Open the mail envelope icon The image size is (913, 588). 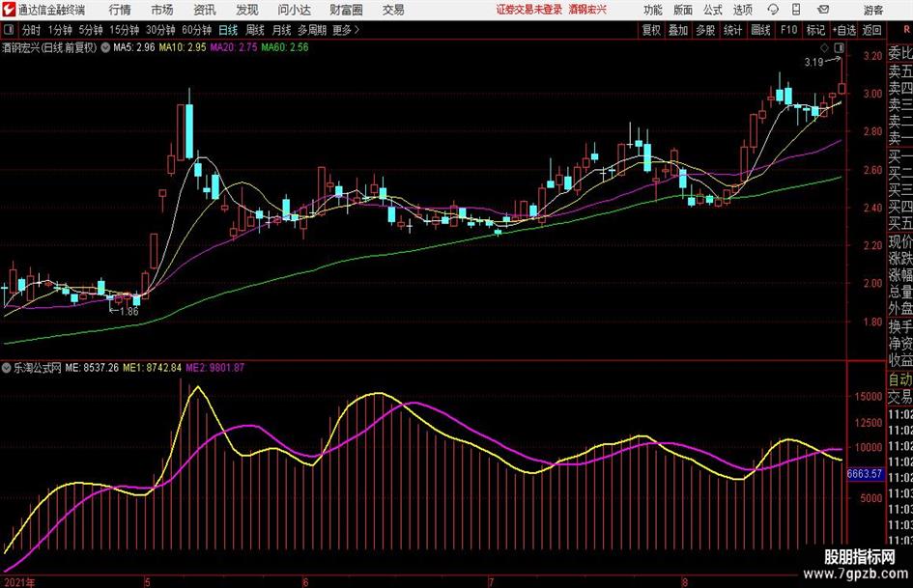[823, 10]
